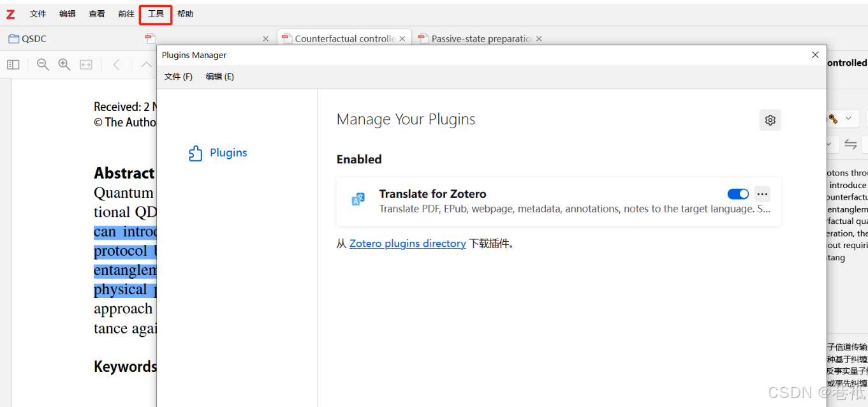
Task: Open plugin manager settings via gear icon
Action: point(770,120)
